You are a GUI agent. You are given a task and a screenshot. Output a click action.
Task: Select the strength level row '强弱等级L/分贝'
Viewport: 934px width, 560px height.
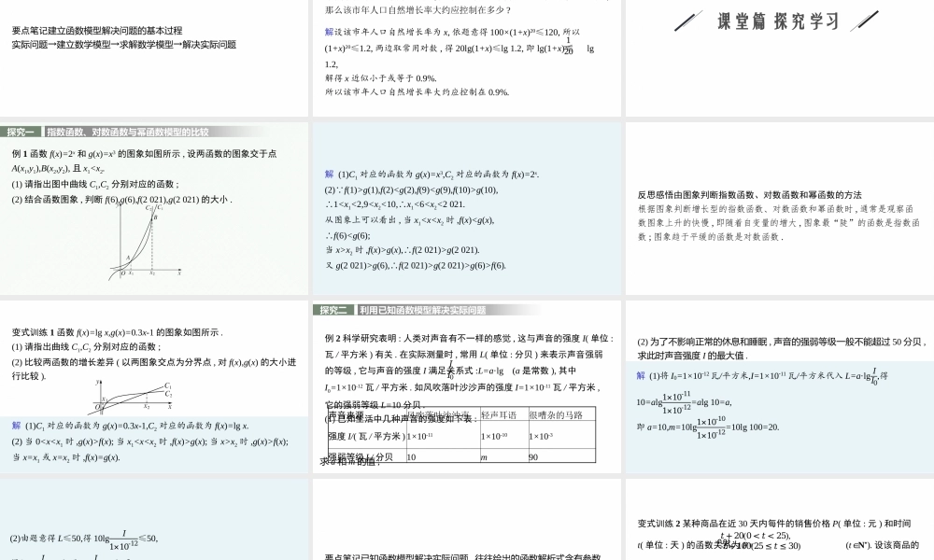[x=359, y=456]
